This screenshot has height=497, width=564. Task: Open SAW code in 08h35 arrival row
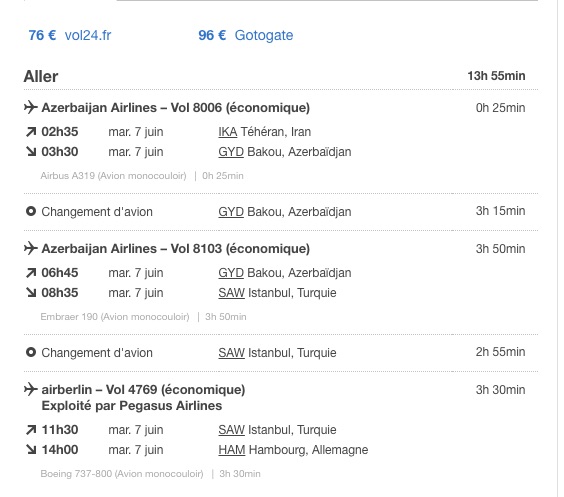[x=231, y=293]
